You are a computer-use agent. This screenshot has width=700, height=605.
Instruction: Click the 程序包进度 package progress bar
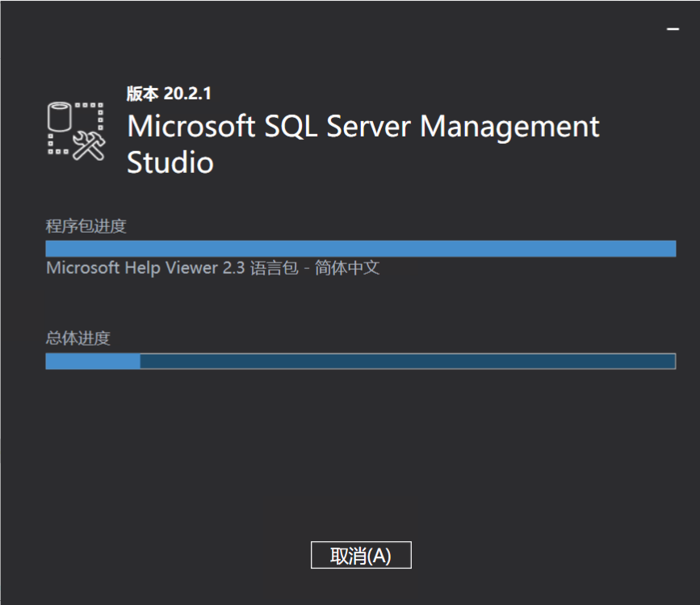(361, 249)
